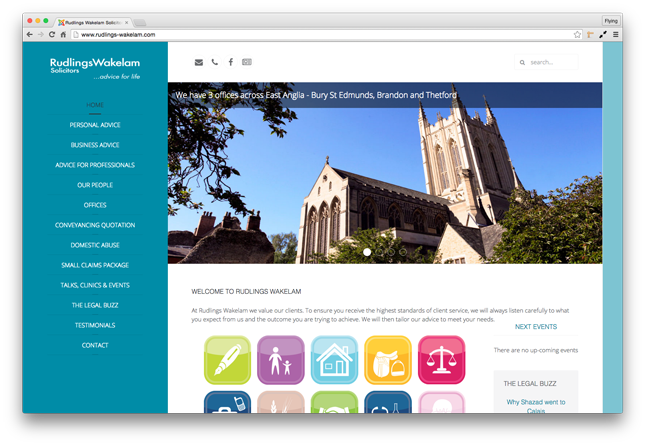The image size is (645, 445).
Task: Open Advice for Professionals menu item
Action: coord(95,165)
